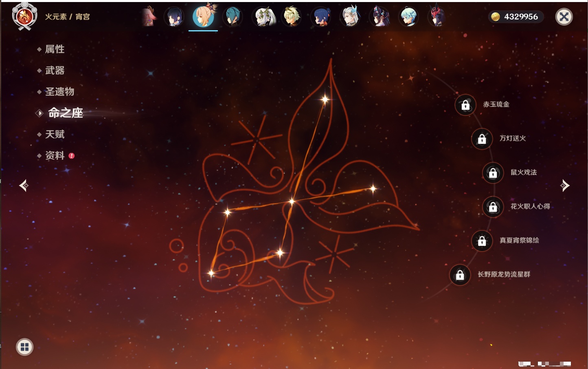Open the 天赋 talents tab
Screen dimensions: 588x369
coord(55,134)
